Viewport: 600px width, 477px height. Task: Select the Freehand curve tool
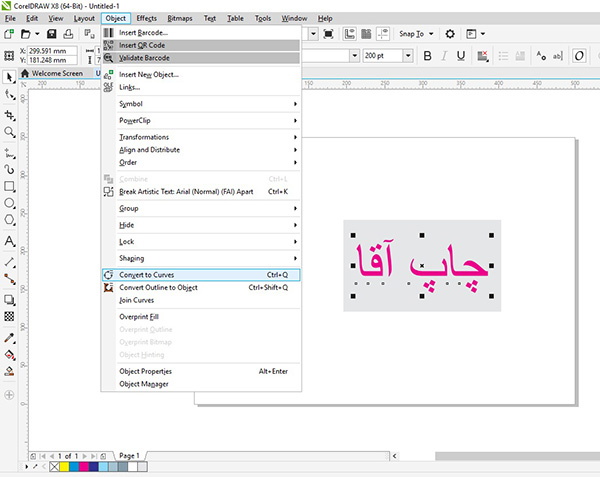click(x=9, y=154)
